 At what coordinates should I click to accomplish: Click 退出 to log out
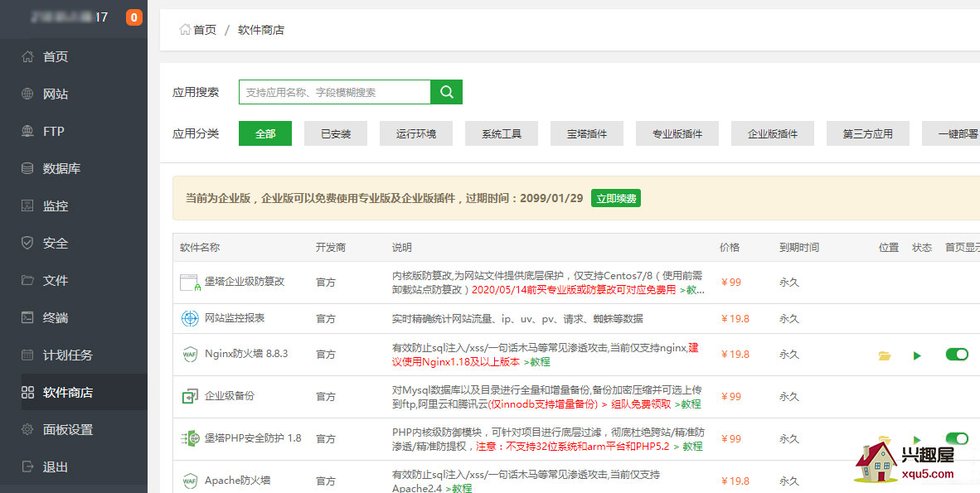pyautogui.click(x=74, y=466)
